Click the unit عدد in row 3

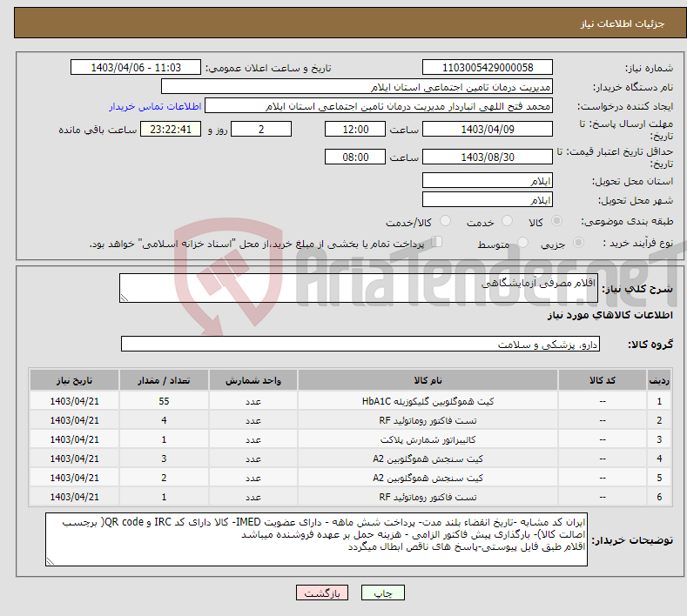point(253,439)
